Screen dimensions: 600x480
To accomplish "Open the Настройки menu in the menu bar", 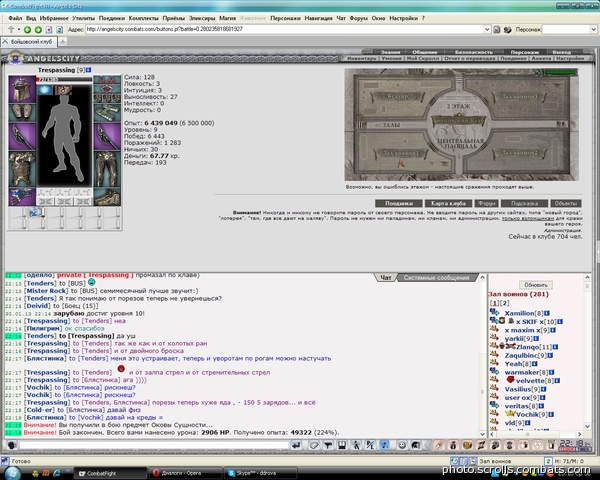I will (403, 18).
